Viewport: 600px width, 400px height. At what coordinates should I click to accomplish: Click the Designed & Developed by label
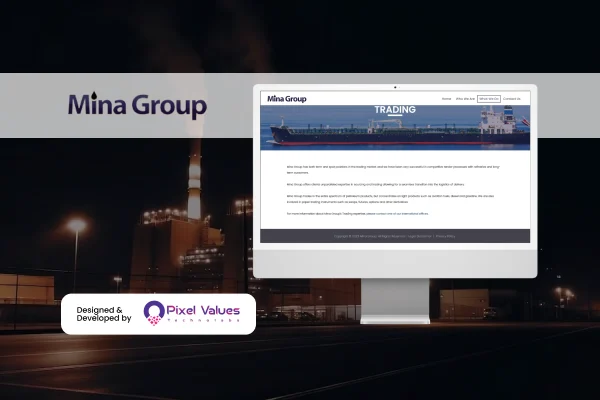coord(104,314)
